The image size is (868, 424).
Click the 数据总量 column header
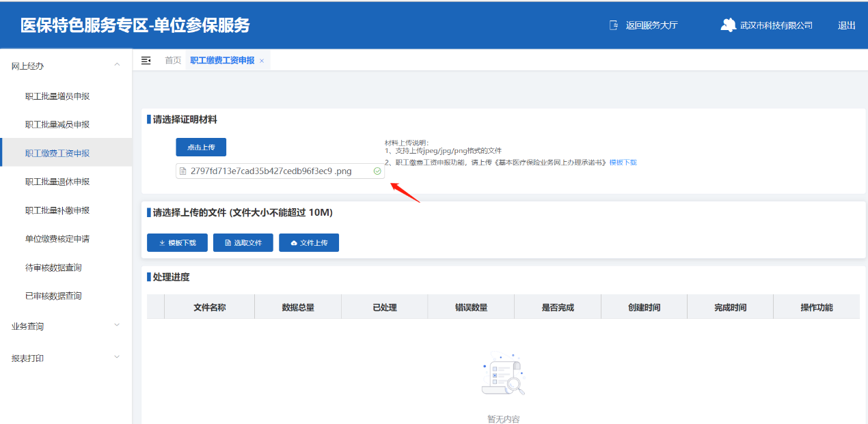tap(298, 307)
